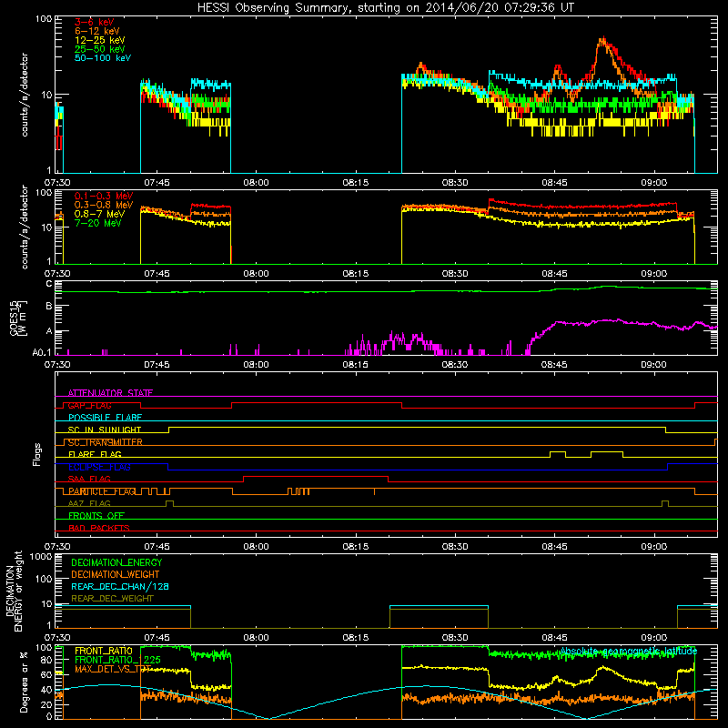This screenshot has height=728, width=728.
Task: Click the HESSI Observing Summary title text
Action: 385,7
